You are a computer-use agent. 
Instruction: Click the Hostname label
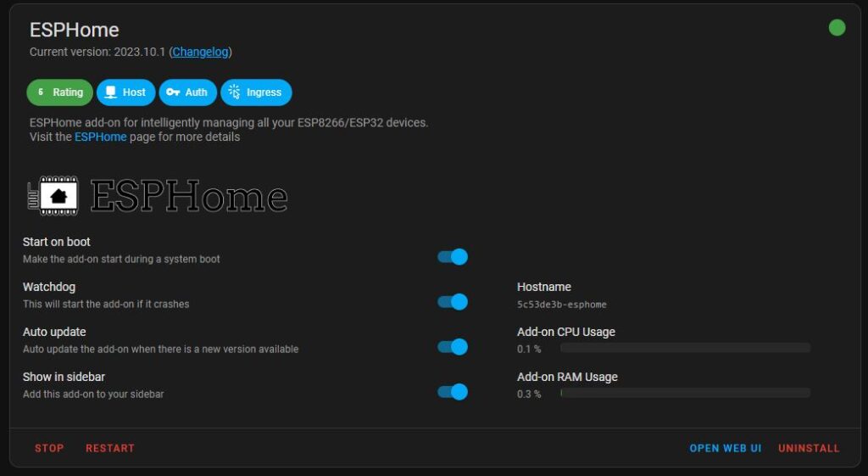[x=544, y=287]
